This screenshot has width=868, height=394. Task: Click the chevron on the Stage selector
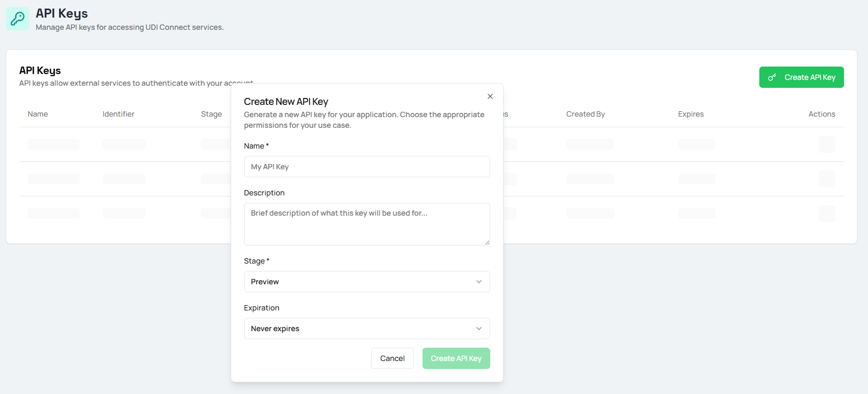(x=478, y=282)
